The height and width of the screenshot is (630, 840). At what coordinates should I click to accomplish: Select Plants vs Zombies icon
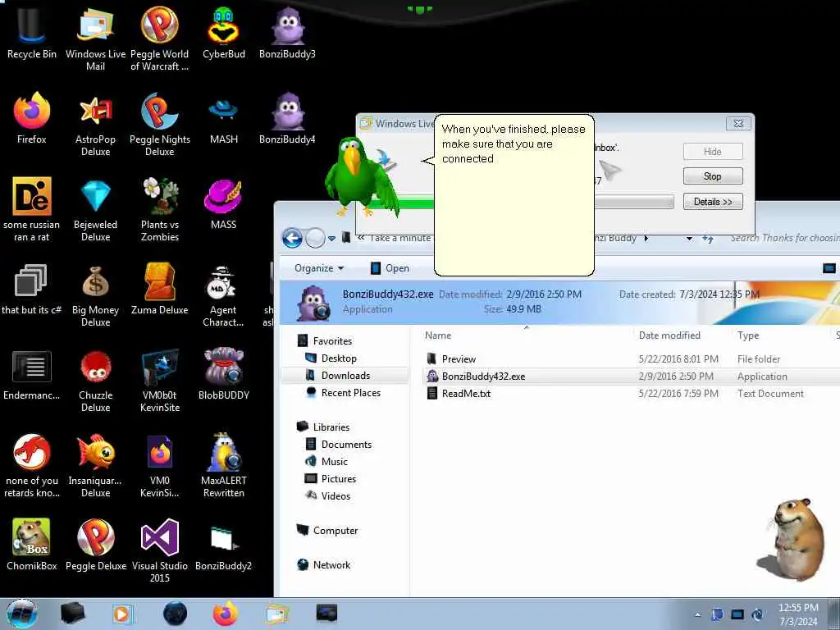(x=160, y=209)
